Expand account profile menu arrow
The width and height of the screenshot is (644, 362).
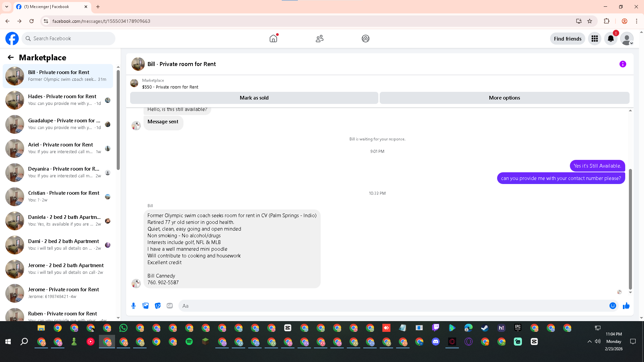pyautogui.click(x=631, y=43)
